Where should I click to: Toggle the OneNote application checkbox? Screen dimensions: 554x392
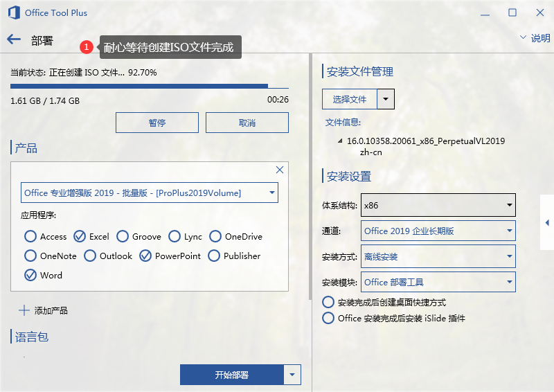click(x=30, y=256)
